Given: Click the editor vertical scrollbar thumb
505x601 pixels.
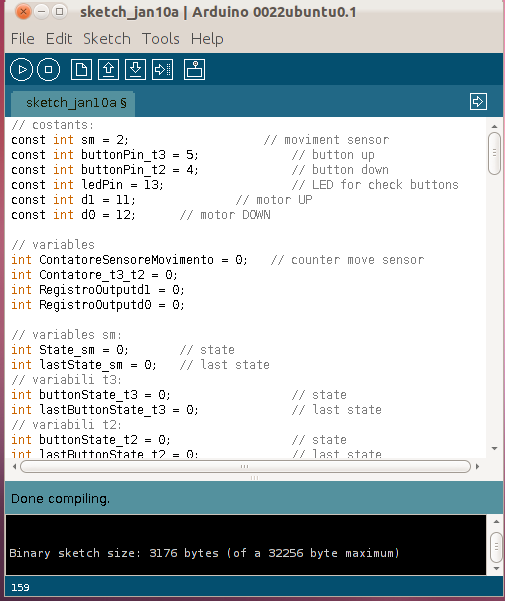Looking at the screenshot, I should [494, 153].
